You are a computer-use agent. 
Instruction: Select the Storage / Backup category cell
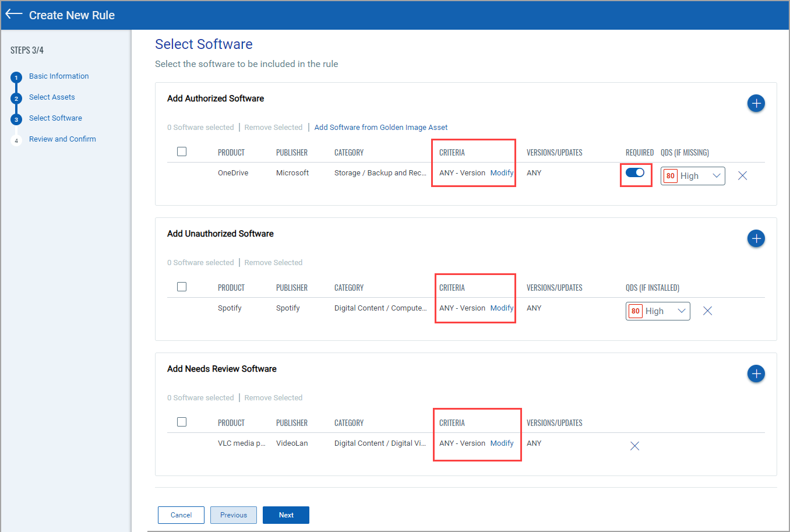point(380,172)
